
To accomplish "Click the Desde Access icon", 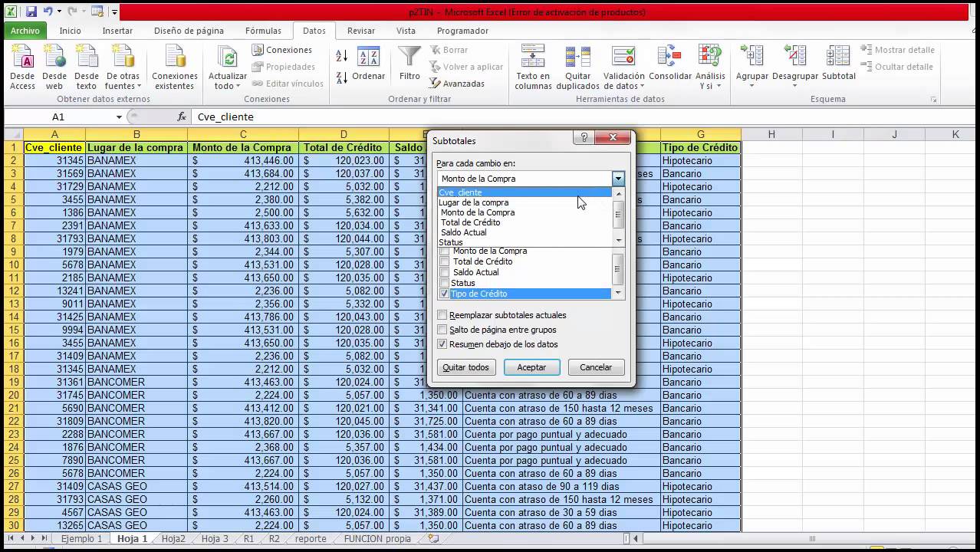I will pyautogui.click(x=22, y=67).
